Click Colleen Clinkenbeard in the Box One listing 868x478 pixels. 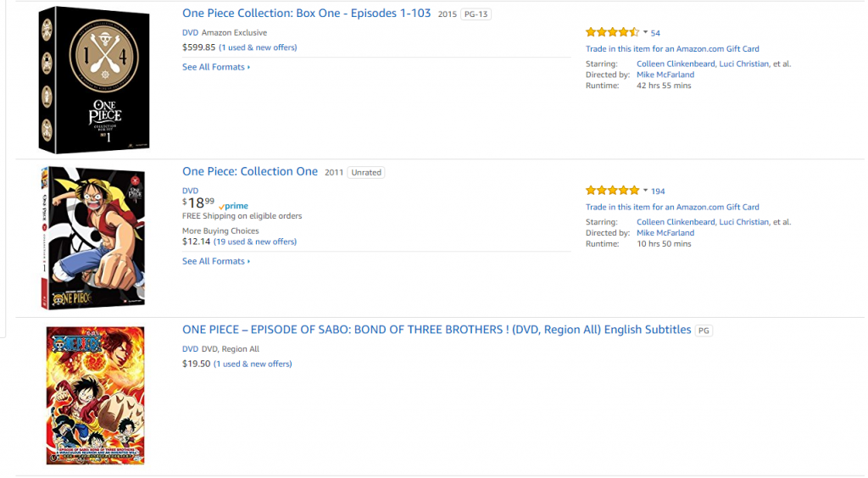676,64
